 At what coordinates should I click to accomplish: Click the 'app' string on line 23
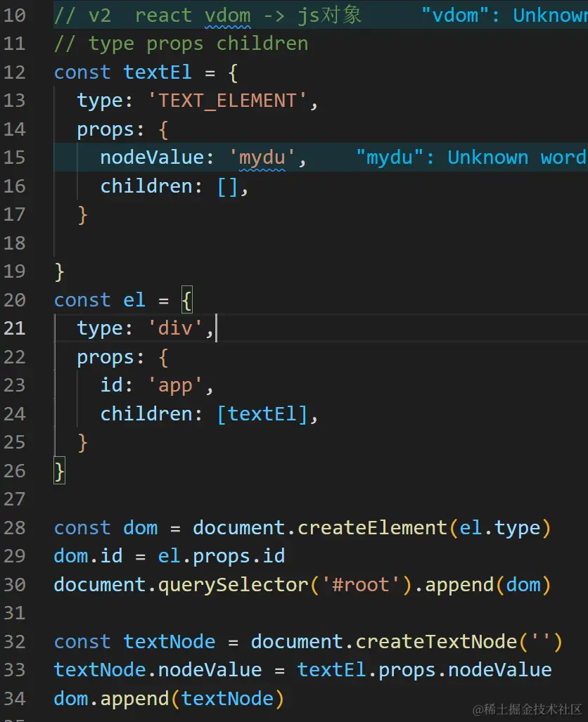175,385
